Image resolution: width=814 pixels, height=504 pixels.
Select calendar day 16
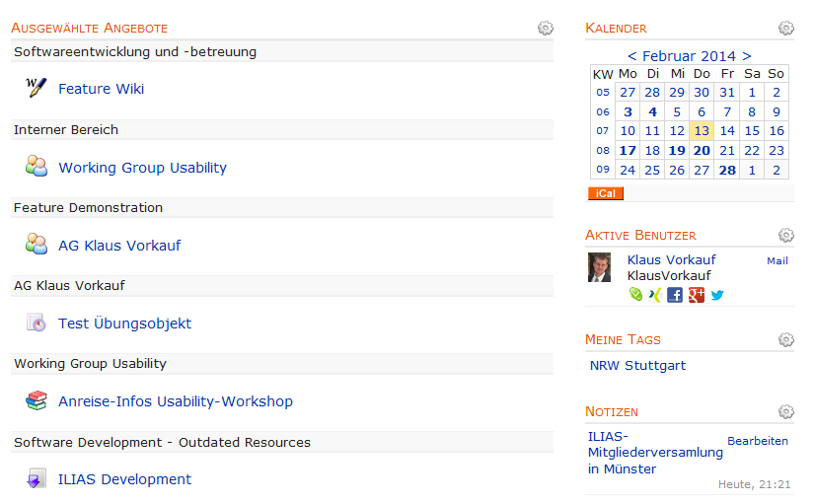(777, 131)
